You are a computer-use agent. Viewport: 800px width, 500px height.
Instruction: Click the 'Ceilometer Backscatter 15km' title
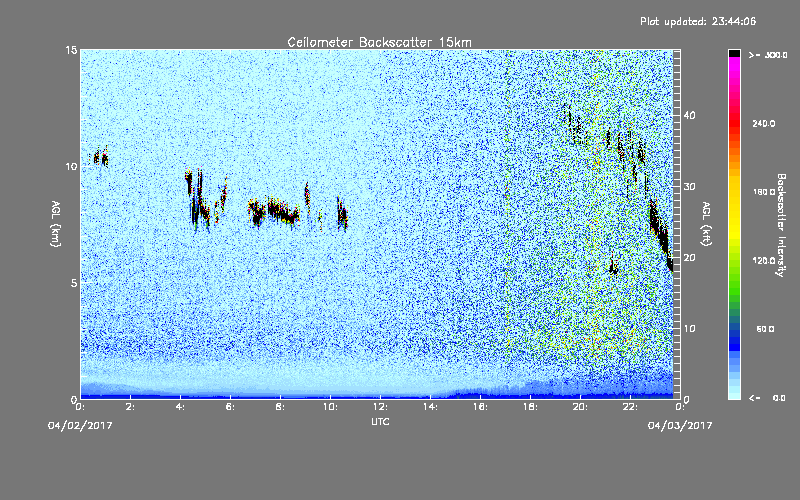click(379, 42)
